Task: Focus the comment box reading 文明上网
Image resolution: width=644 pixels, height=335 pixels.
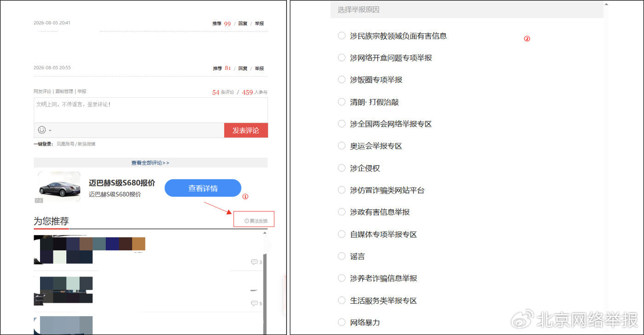Action: (x=150, y=110)
